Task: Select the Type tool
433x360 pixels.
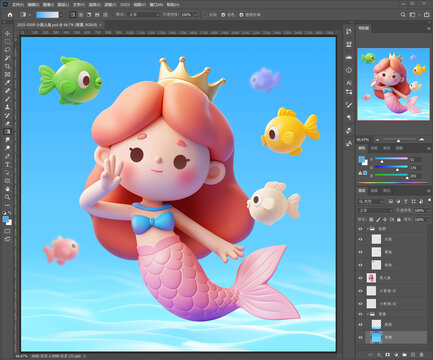Action: coord(7,164)
